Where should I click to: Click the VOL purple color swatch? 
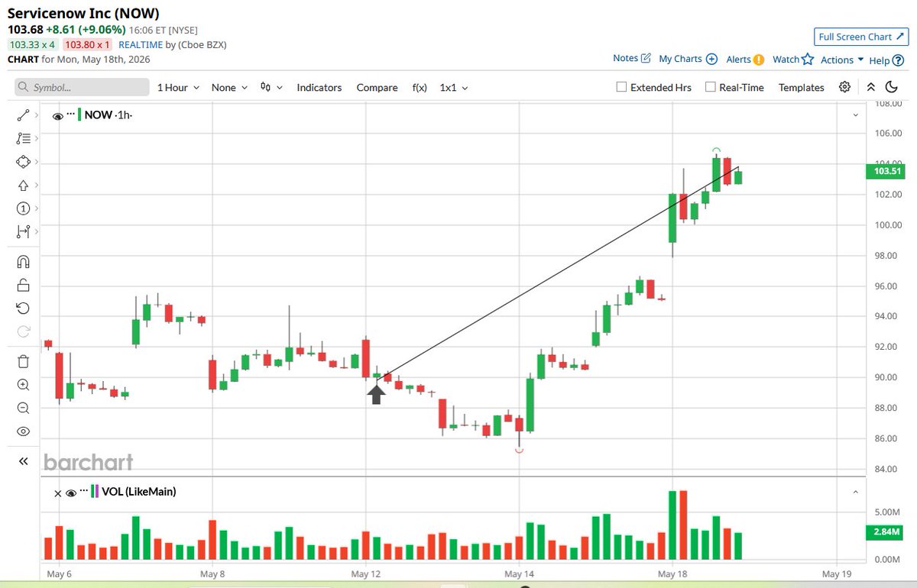click(x=96, y=491)
